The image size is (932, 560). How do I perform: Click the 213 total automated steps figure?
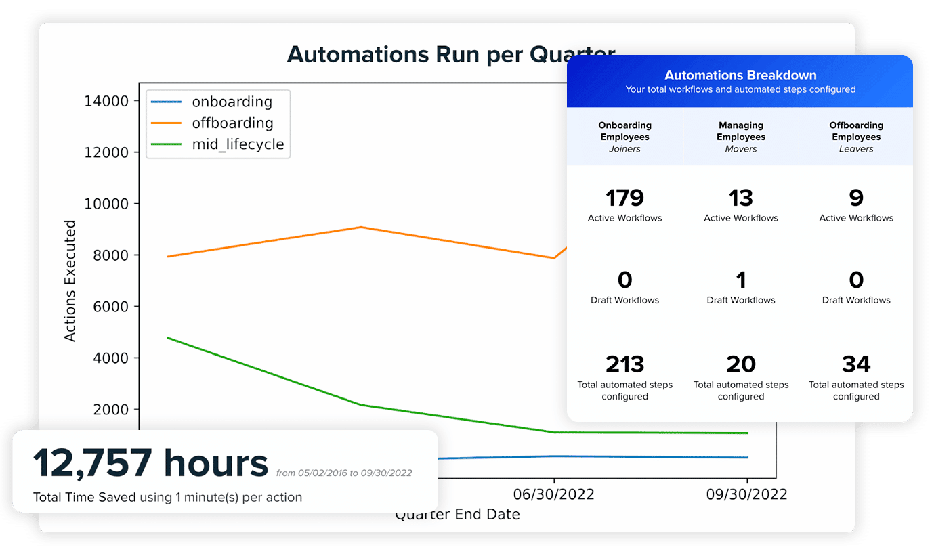pos(624,364)
